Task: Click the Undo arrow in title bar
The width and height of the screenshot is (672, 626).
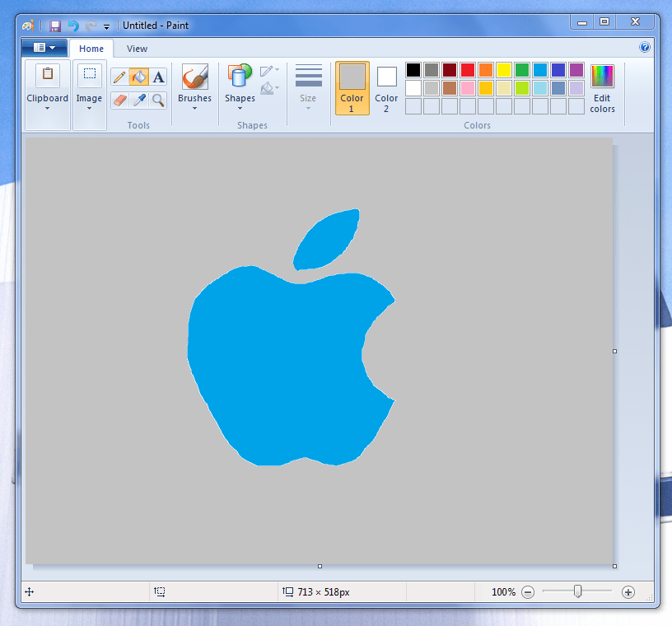Action: click(x=73, y=26)
